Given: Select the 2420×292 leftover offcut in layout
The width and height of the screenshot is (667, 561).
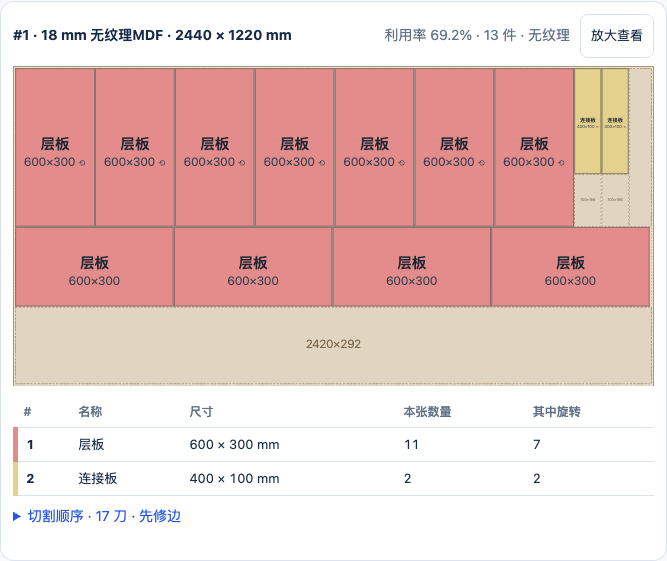Looking at the screenshot, I should click(x=334, y=345).
